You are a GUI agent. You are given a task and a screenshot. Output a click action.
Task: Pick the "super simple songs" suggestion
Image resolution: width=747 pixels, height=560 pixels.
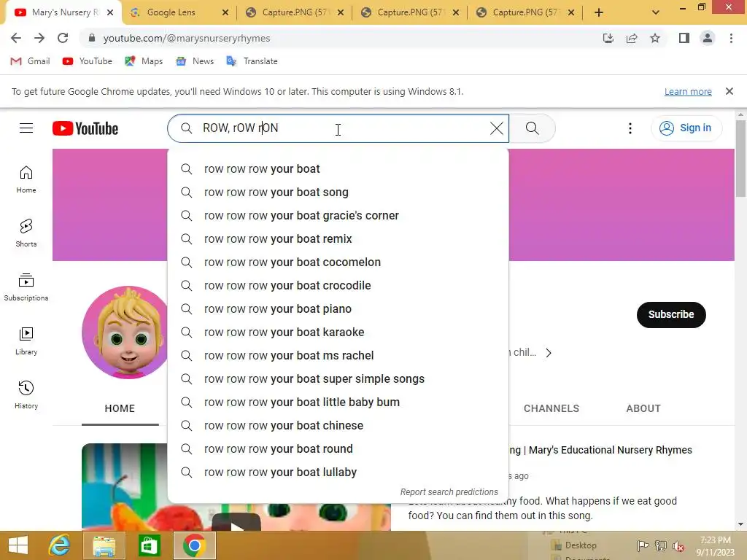click(x=338, y=379)
